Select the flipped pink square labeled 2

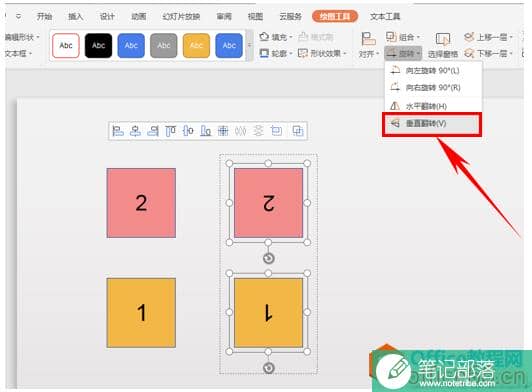coord(268,203)
